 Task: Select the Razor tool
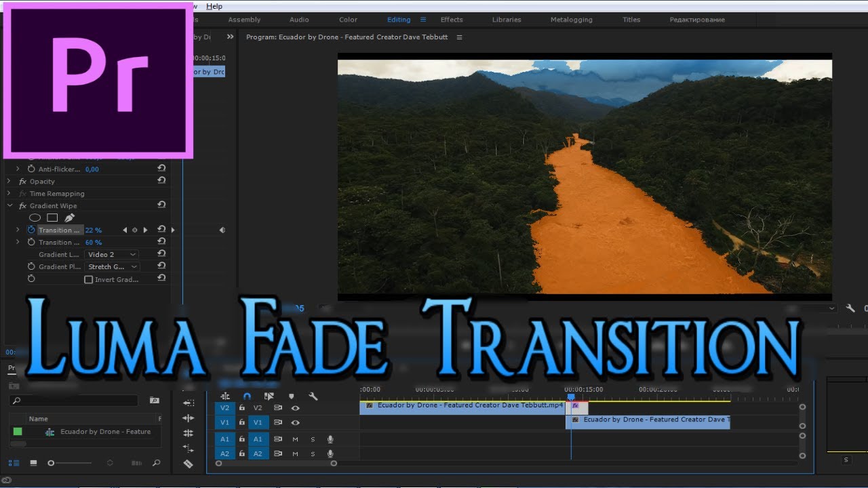click(x=188, y=464)
